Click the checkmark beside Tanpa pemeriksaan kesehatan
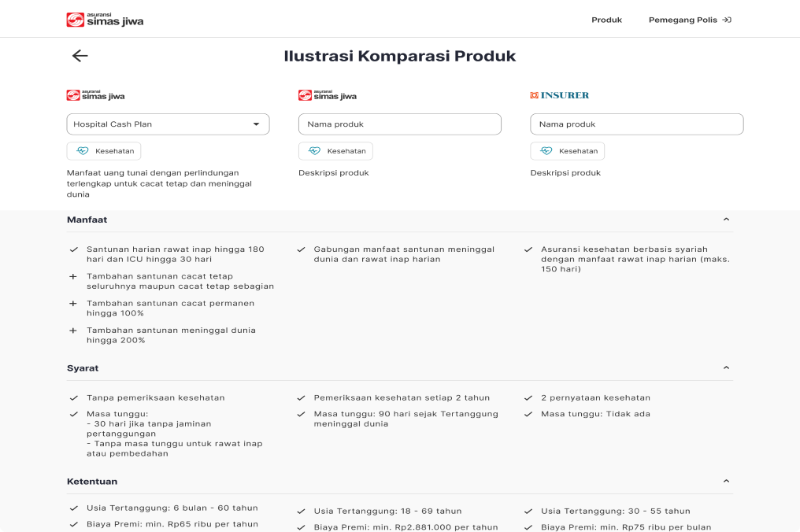Image resolution: width=800 pixels, height=532 pixels. [74, 398]
